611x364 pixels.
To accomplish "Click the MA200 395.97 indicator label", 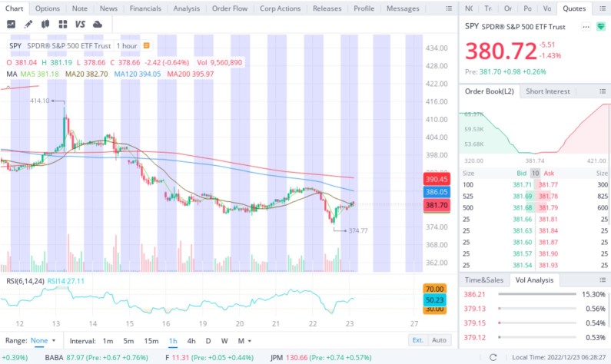I will [190, 74].
